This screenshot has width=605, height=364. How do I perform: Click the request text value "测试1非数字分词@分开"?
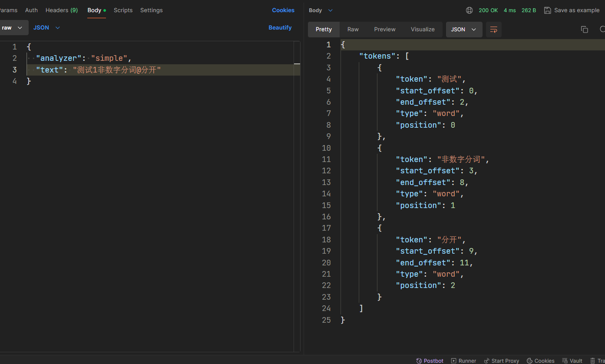coord(117,70)
